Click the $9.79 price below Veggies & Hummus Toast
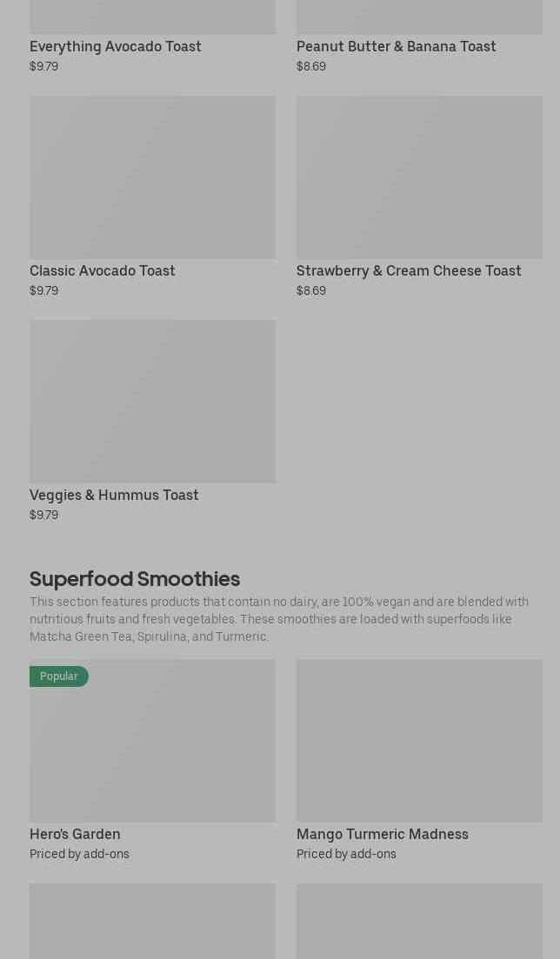The image size is (560, 959). 43,515
